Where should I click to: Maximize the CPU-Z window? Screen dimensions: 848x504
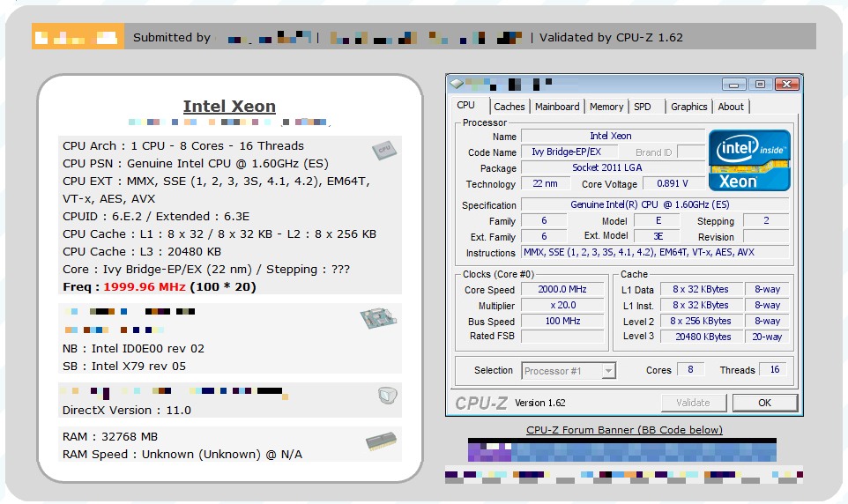(x=759, y=85)
